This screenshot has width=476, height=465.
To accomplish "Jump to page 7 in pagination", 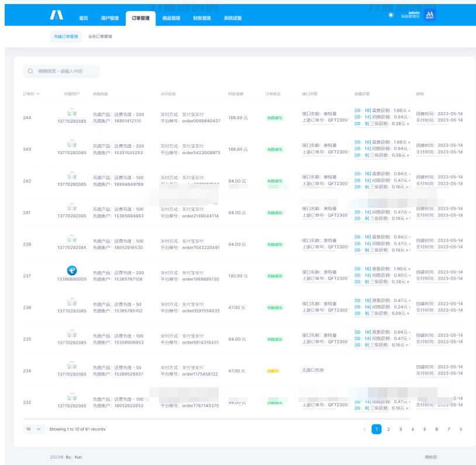I will point(449,429).
